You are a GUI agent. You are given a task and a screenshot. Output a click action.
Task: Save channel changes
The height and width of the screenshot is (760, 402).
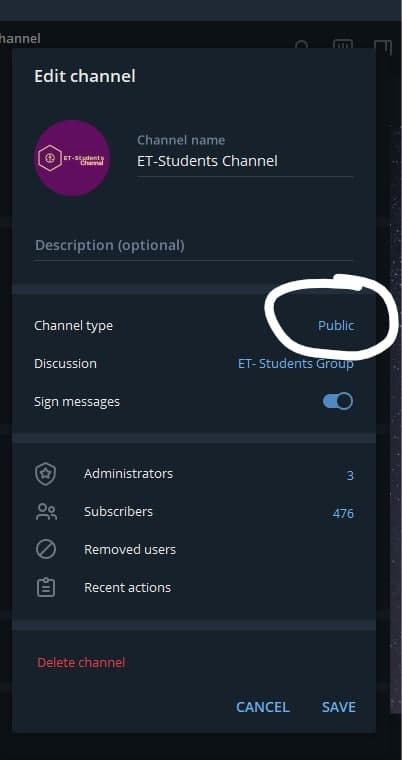point(338,707)
